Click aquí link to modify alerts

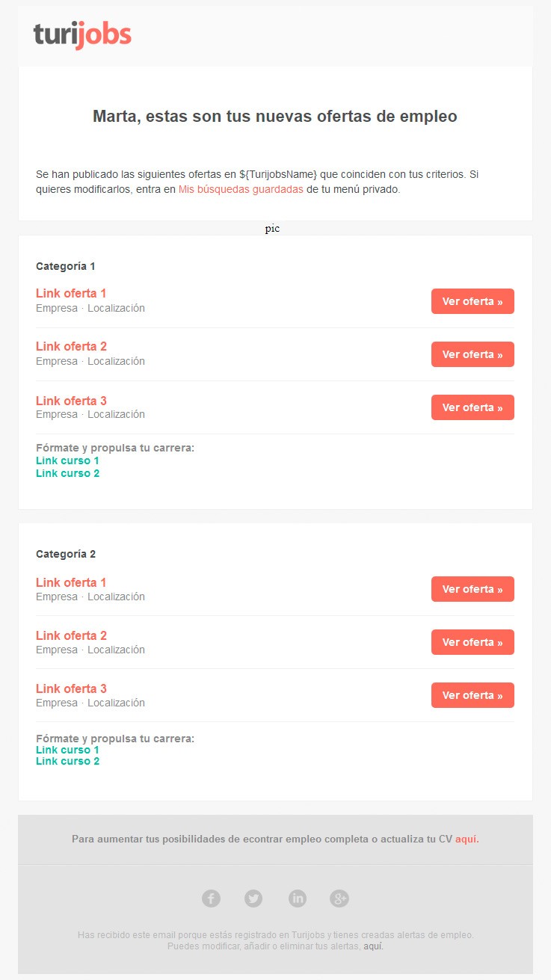coord(374,946)
